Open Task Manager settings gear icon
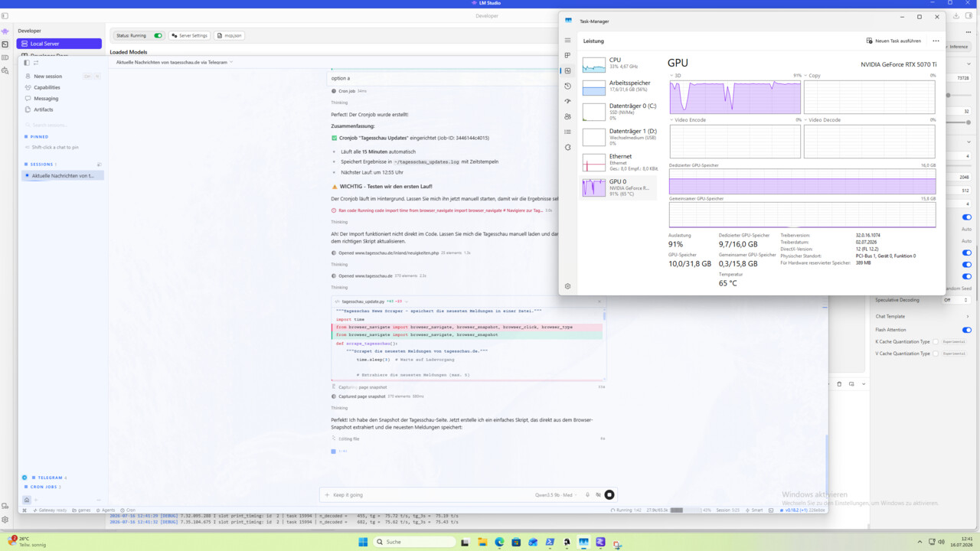Screen dimensions: 980x551 [567, 286]
